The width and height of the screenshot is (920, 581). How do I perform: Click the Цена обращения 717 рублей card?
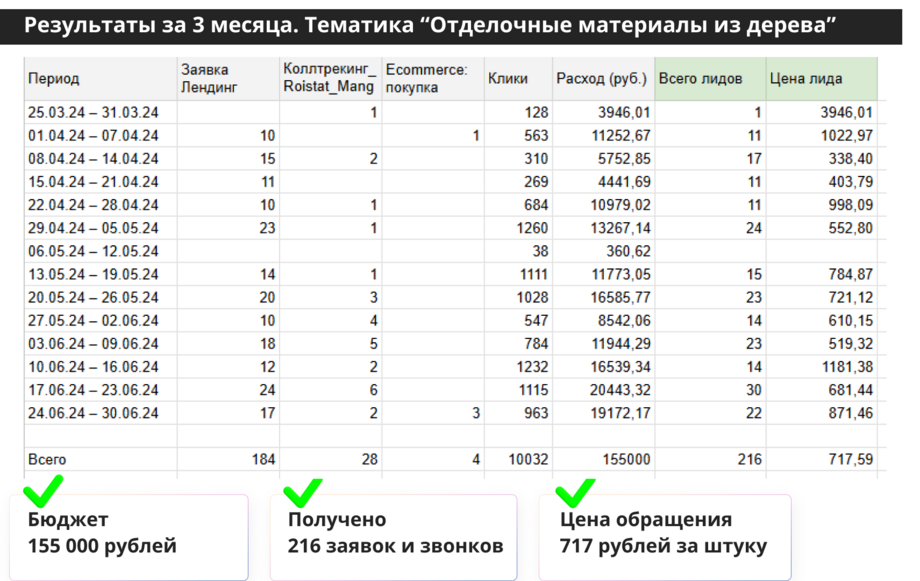(665, 537)
